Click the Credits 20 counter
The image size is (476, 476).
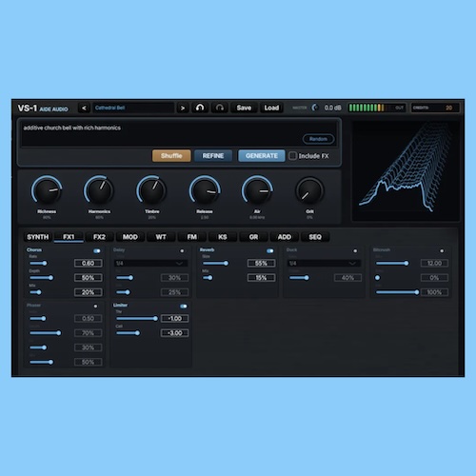[435, 108]
